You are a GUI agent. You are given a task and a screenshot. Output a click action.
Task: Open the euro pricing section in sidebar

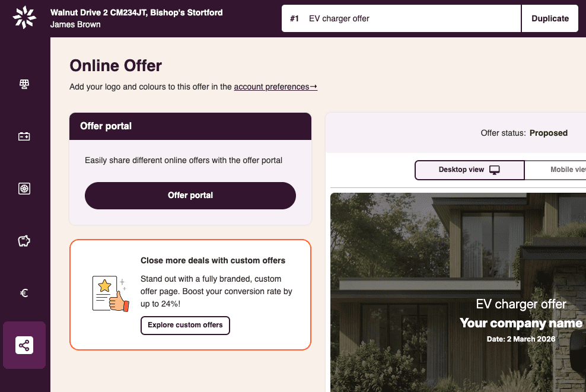tap(24, 293)
